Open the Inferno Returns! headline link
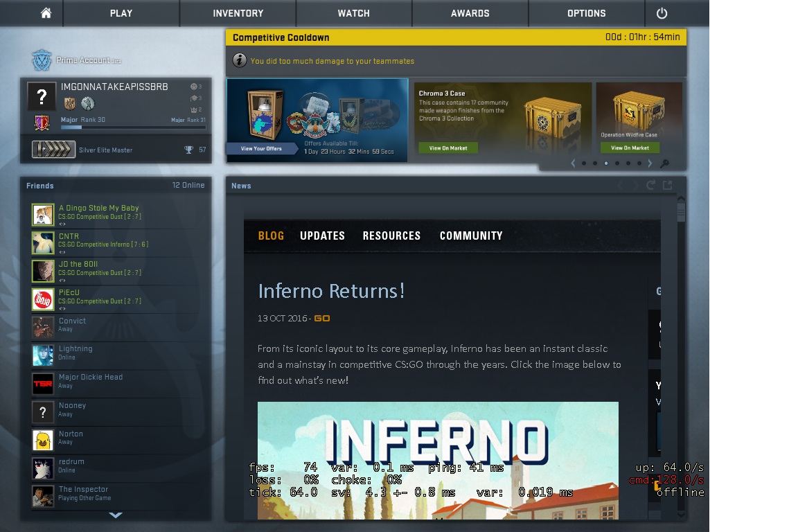 331,291
